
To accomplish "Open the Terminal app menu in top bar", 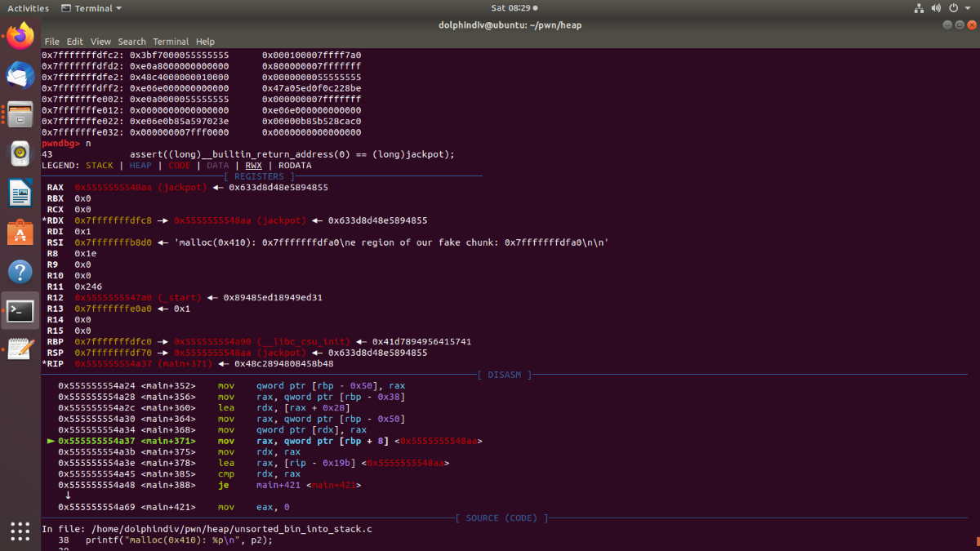I will 92,8.
